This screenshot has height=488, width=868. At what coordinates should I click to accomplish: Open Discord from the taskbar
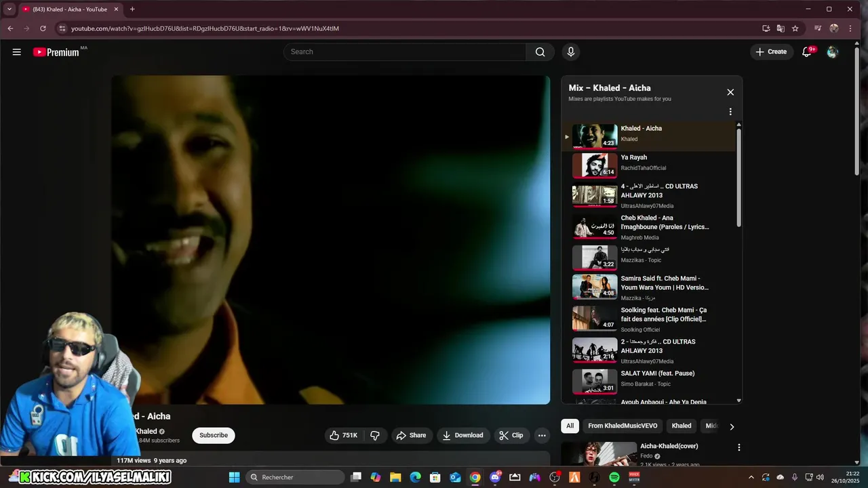[495, 477]
